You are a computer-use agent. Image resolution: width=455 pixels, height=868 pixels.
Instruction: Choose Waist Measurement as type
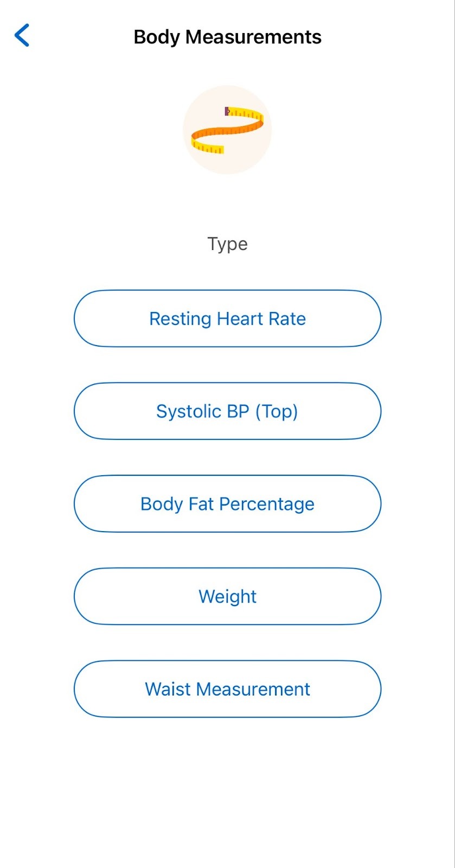[227, 689]
